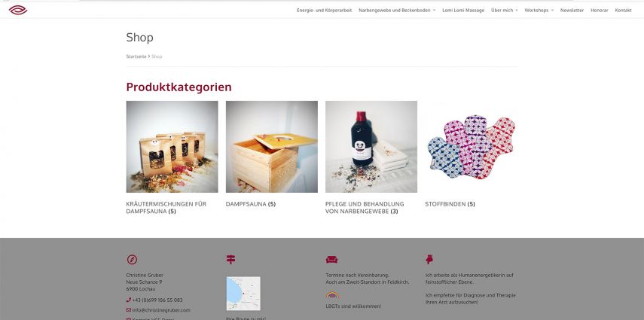
Task: Open the Dampfsauna wooden box thumbnail
Action: tap(271, 147)
